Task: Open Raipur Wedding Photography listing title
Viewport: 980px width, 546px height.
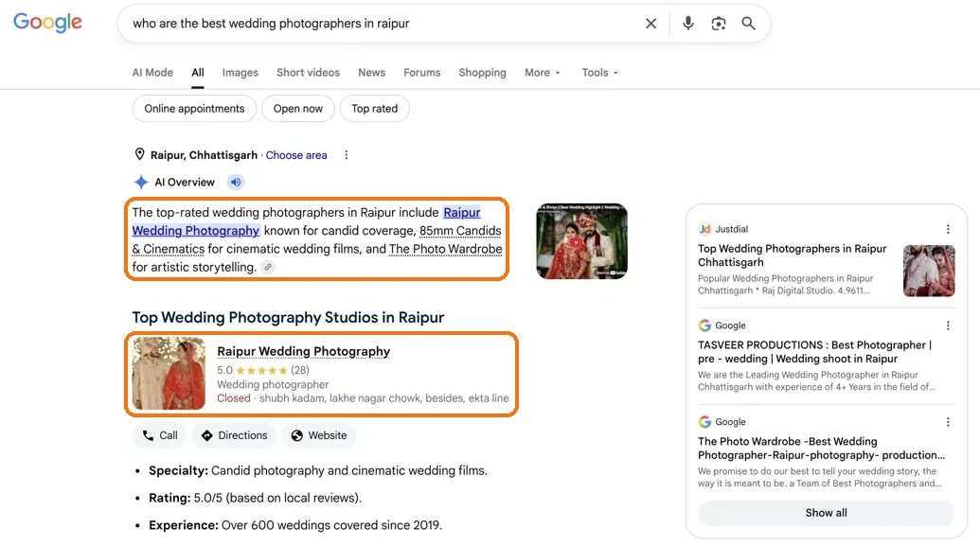Action: pyautogui.click(x=303, y=352)
